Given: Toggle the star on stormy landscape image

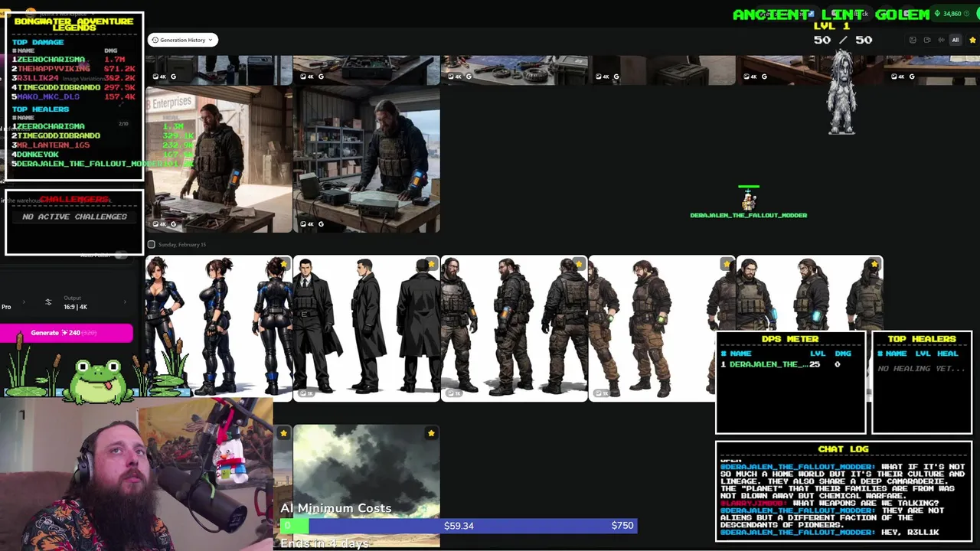Looking at the screenshot, I should click(x=431, y=434).
